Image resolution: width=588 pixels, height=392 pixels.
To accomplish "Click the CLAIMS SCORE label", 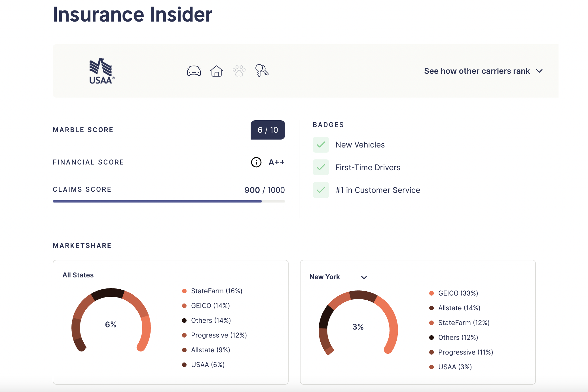I will (82, 189).
